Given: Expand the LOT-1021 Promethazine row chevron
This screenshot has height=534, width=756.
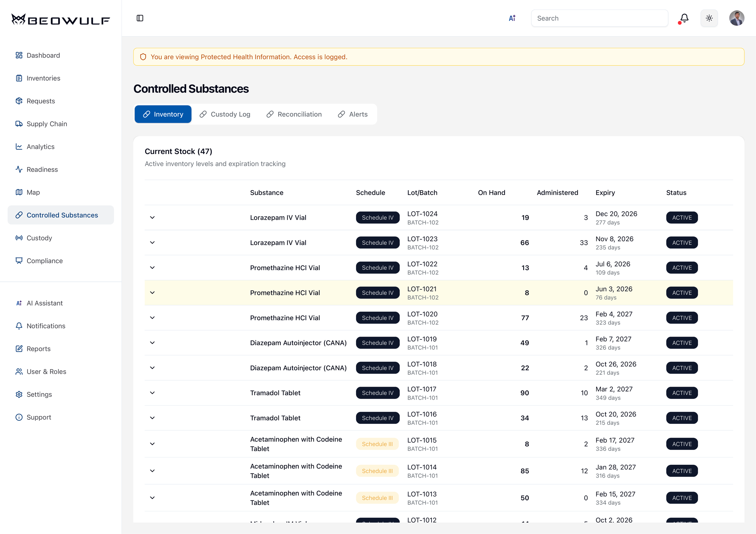Looking at the screenshot, I should (x=152, y=293).
